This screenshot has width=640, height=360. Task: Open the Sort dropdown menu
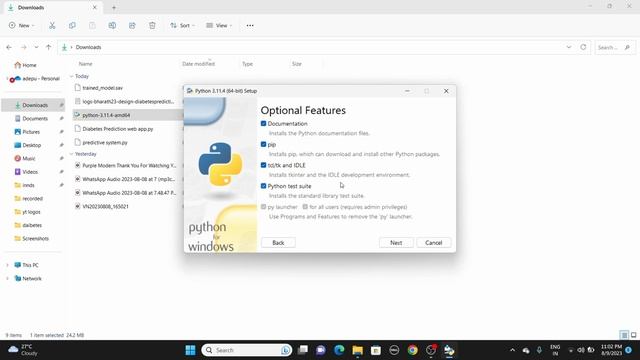182,25
